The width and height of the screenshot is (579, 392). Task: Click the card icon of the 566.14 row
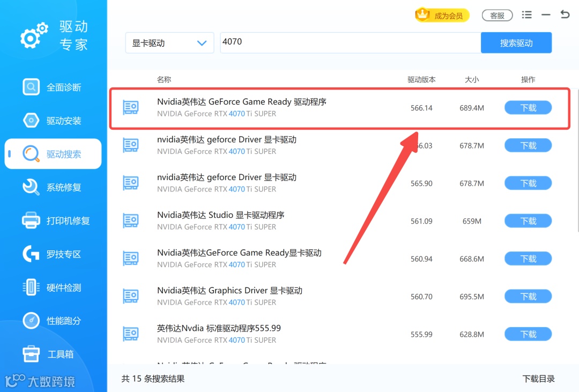[131, 107]
